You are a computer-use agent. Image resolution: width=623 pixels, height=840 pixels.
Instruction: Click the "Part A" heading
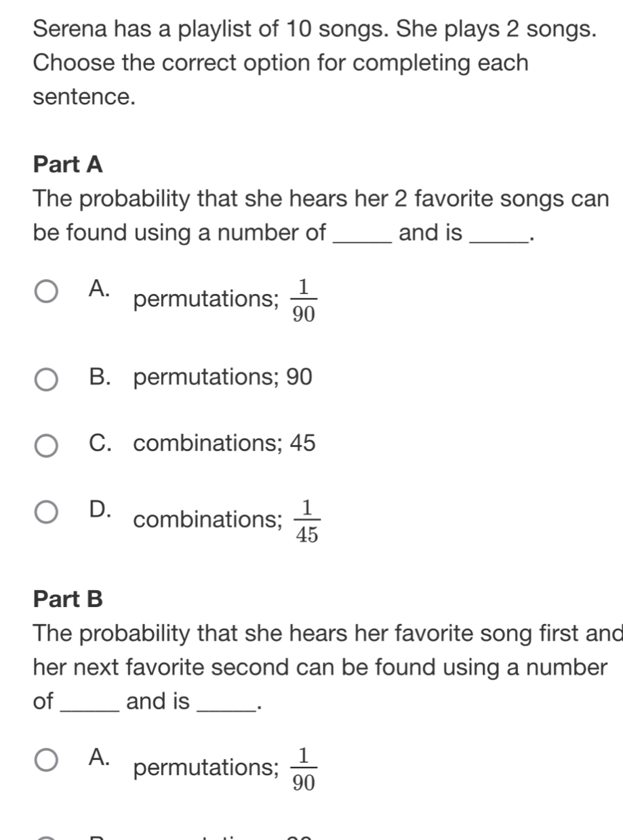tap(68, 165)
